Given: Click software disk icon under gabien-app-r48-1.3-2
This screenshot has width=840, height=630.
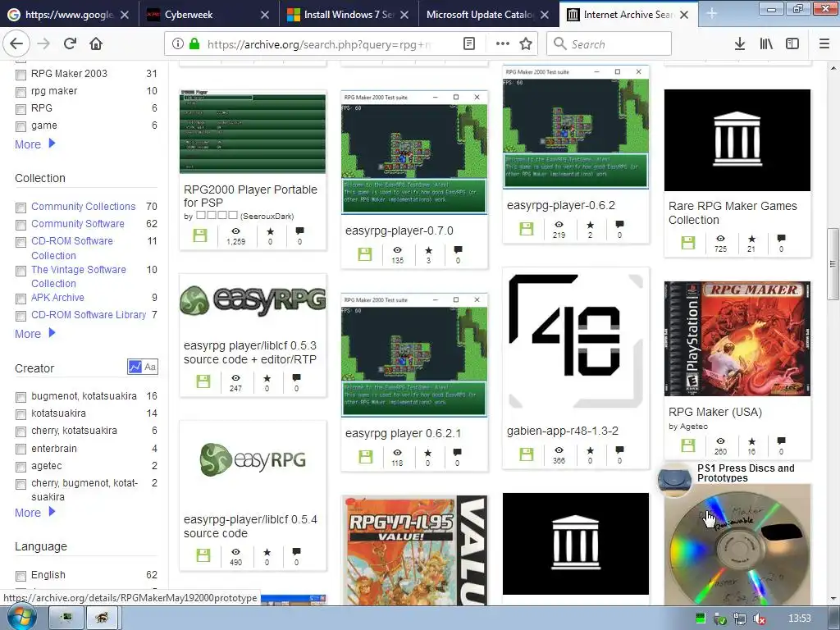Looking at the screenshot, I should click(527, 454).
